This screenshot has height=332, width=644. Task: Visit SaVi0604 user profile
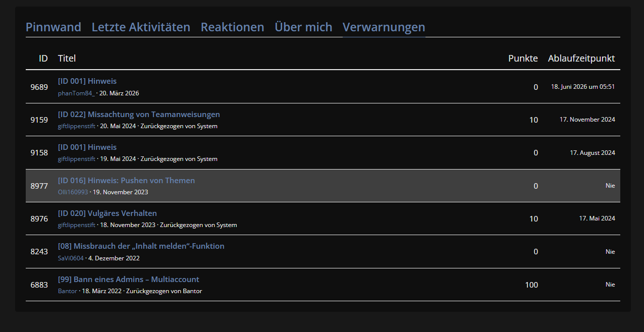click(x=71, y=258)
